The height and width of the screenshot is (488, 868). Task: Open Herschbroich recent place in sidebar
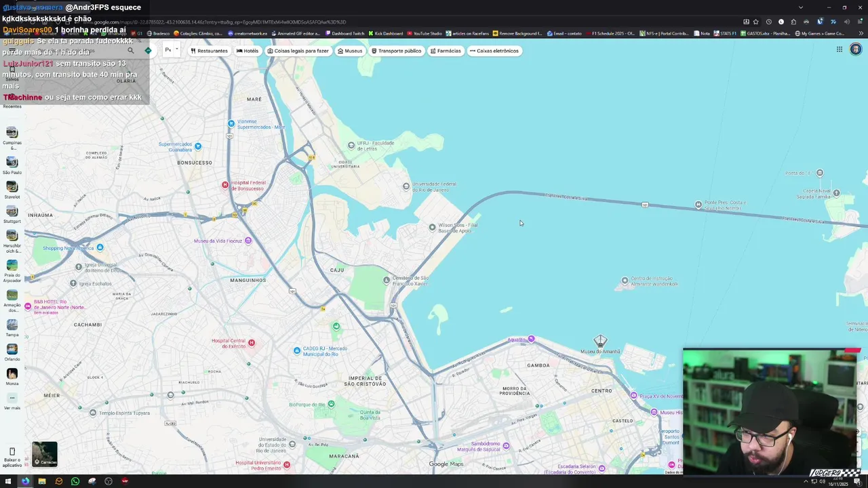pos(12,241)
